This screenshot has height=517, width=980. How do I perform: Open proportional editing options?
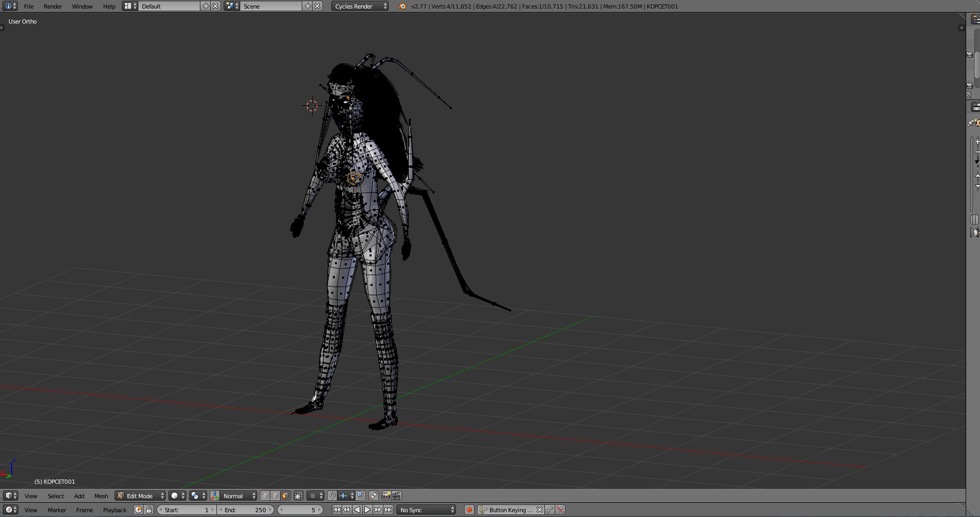coord(315,496)
